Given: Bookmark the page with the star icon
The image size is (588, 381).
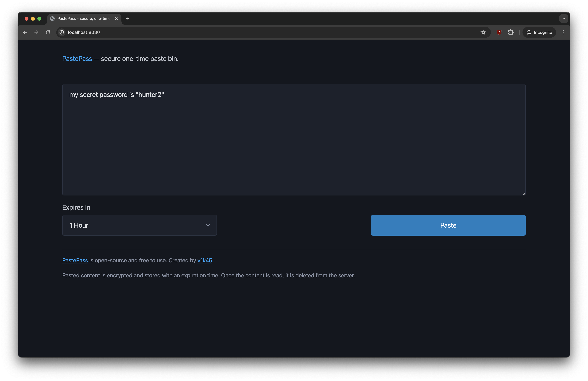Looking at the screenshot, I should point(483,32).
